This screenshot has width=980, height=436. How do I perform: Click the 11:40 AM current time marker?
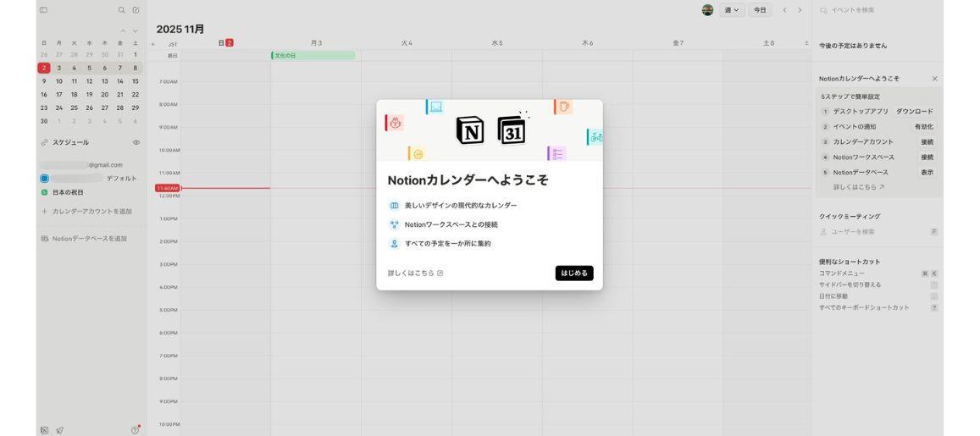pyautogui.click(x=168, y=188)
